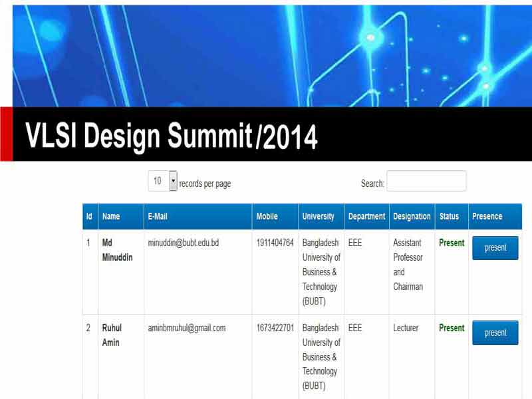
Task: Sort by Presence column header
Action: coord(495,217)
